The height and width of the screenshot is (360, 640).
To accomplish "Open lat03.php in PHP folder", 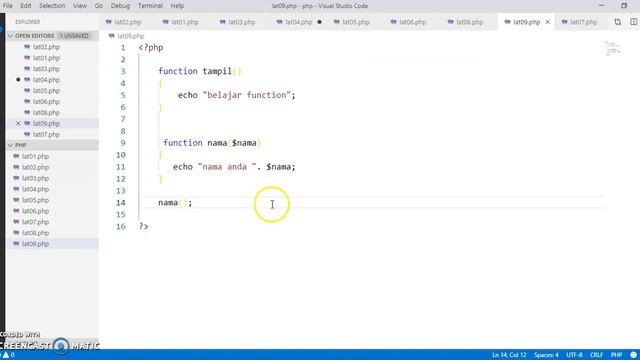I will pyautogui.click(x=36, y=178).
